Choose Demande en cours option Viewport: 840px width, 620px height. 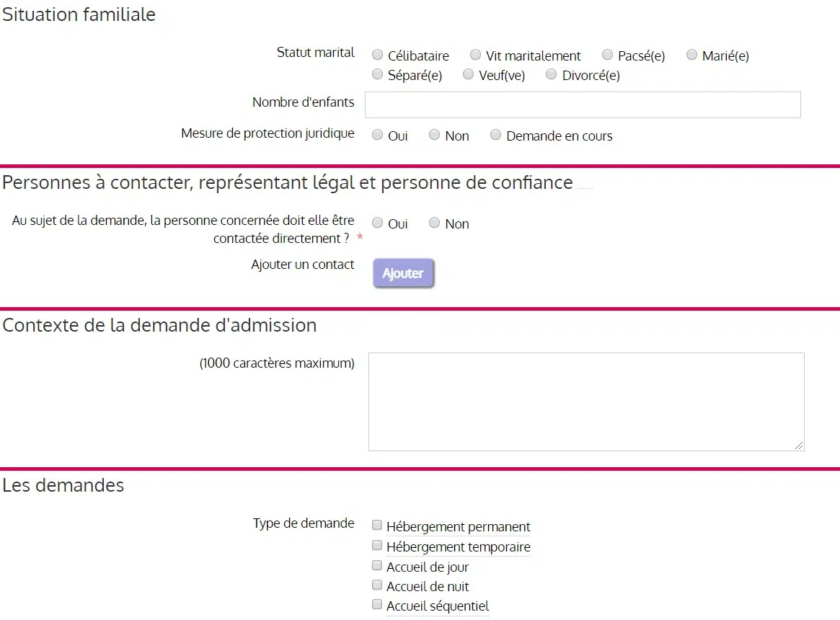pyautogui.click(x=495, y=135)
